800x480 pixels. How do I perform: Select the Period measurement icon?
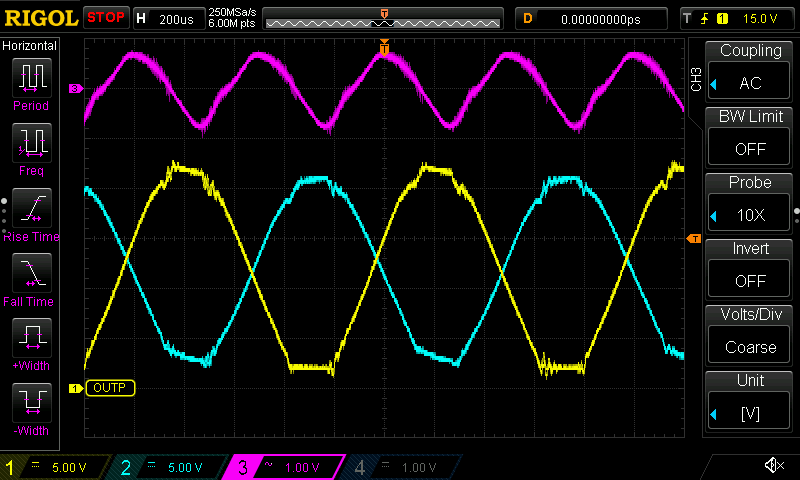click(x=31, y=83)
